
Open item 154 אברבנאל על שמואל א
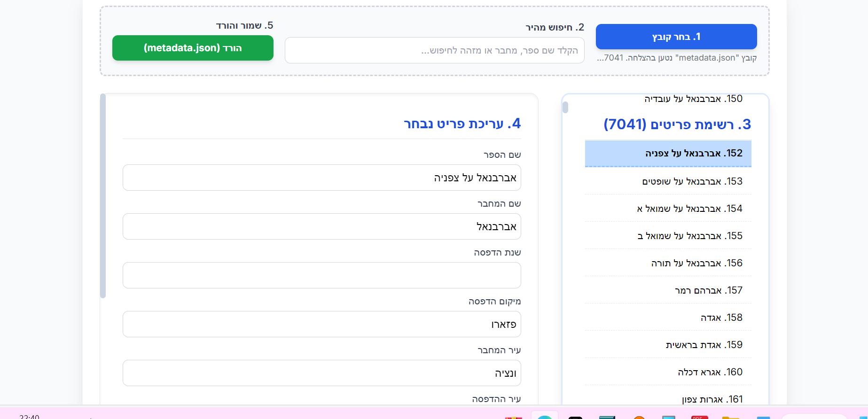pos(668,209)
